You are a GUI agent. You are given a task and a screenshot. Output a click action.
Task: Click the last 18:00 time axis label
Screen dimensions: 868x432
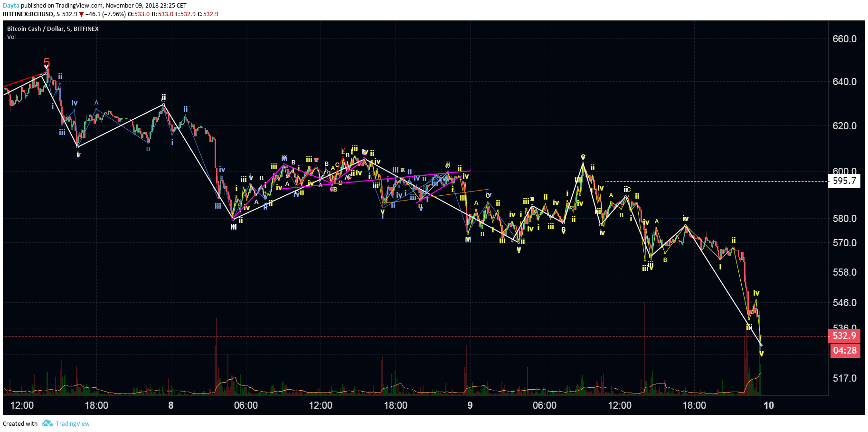(694, 405)
